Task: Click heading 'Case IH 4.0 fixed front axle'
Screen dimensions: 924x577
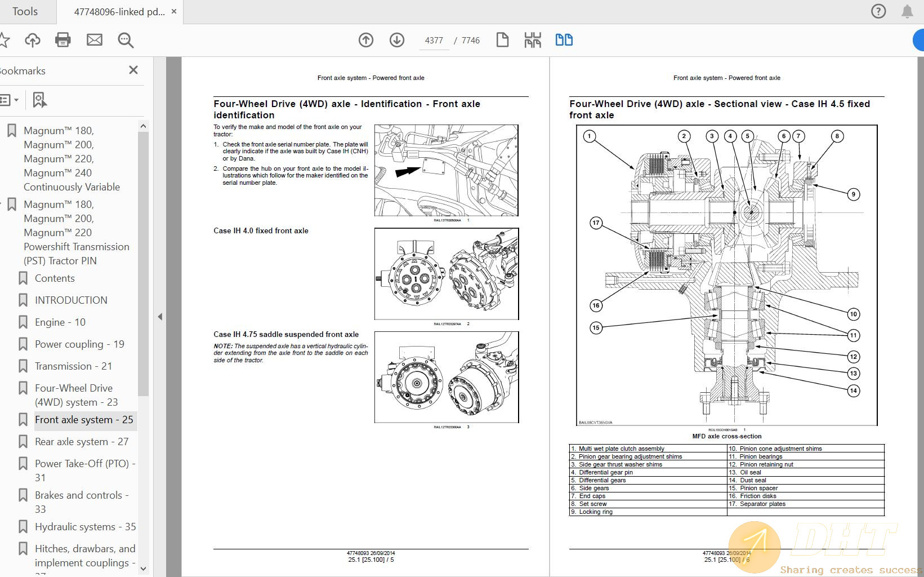Action: coord(261,230)
